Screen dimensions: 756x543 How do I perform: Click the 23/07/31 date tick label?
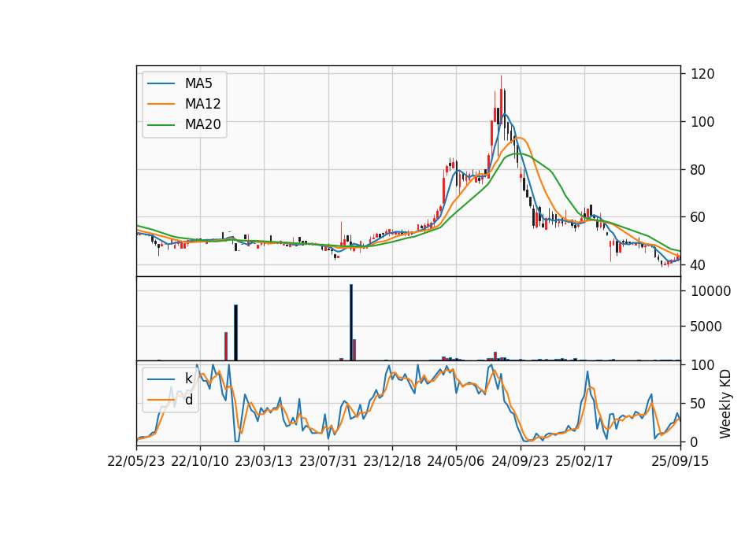328,461
